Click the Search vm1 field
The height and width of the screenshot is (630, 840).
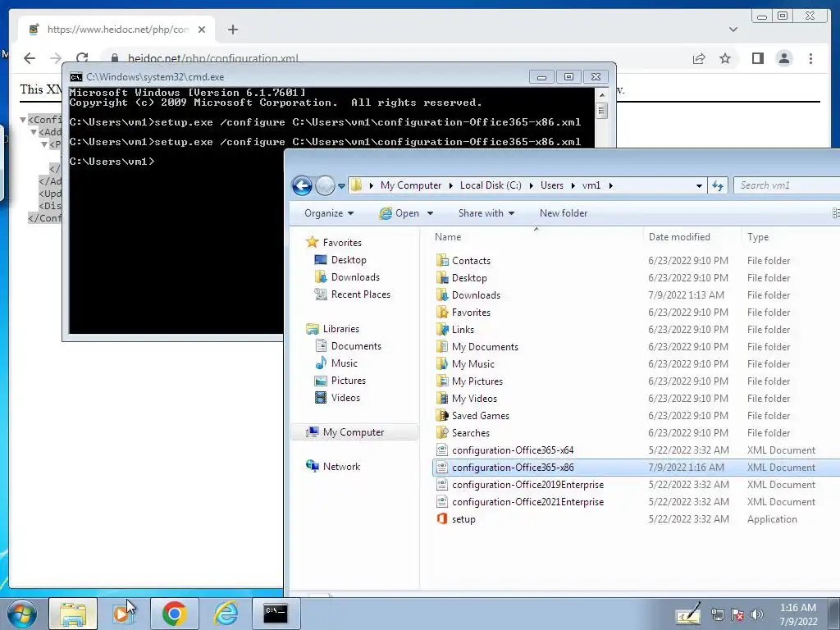(787, 185)
